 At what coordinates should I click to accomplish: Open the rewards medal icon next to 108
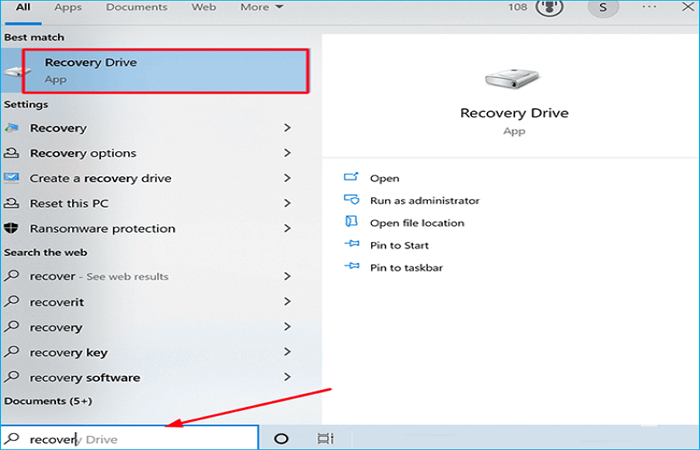coord(549,7)
